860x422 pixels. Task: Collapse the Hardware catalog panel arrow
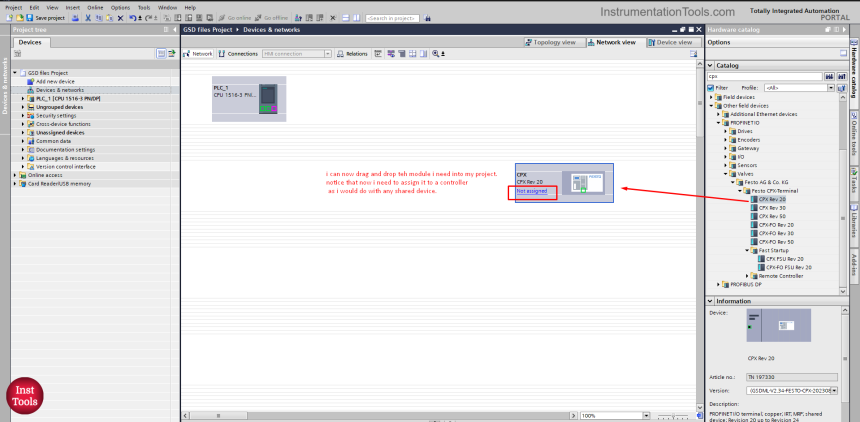(x=844, y=30)
